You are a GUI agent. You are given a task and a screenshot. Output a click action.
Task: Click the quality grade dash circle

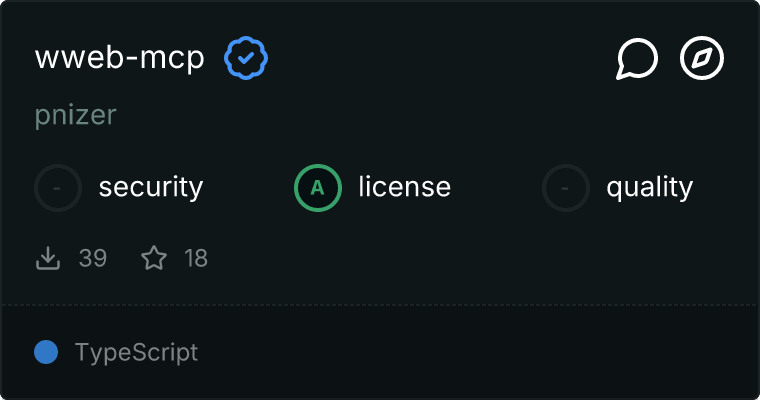[566, 187]
